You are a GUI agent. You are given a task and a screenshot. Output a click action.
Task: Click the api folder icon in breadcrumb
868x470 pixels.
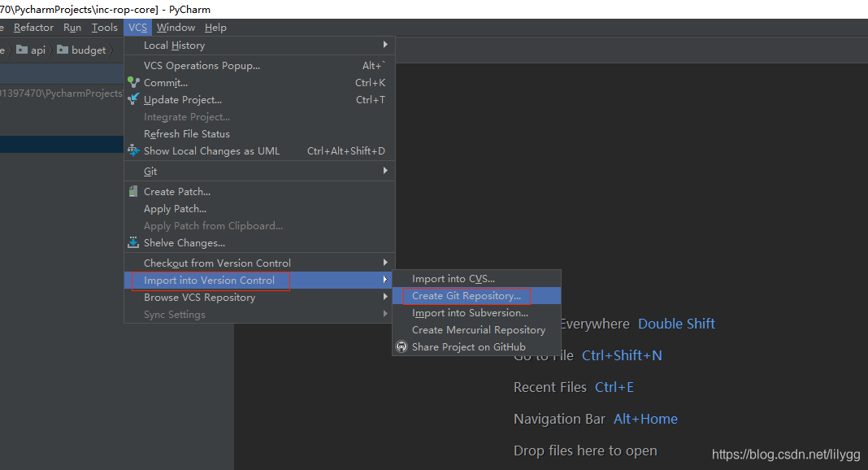(x=22, y=50)
